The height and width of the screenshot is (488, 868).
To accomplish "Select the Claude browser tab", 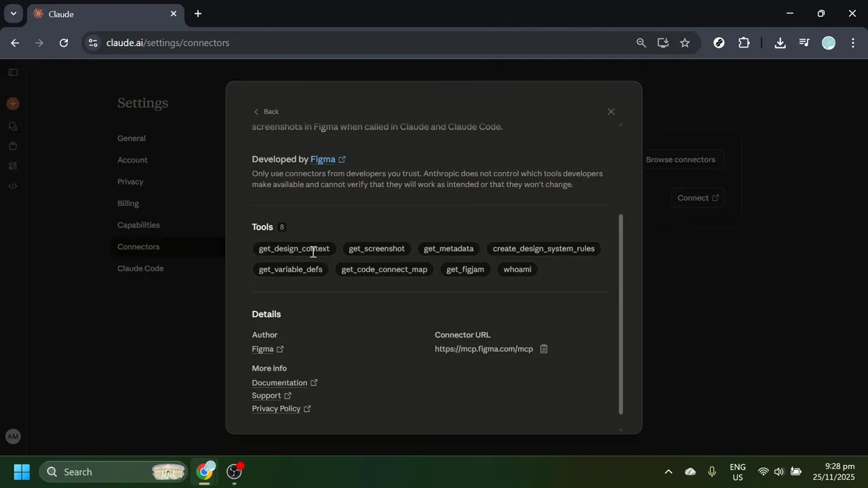I will click(105, 14).
